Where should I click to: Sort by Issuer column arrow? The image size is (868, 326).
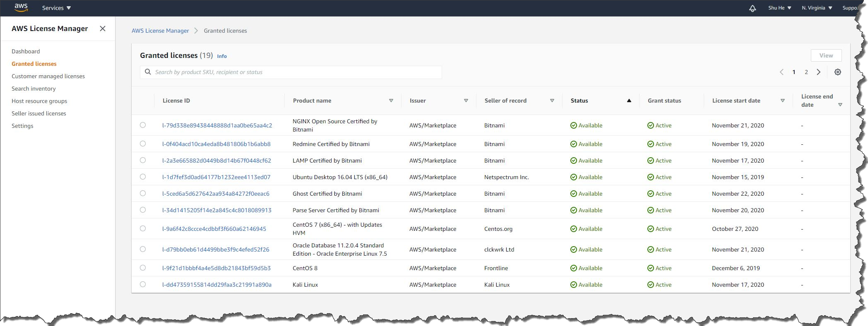[x=466, y=101]
